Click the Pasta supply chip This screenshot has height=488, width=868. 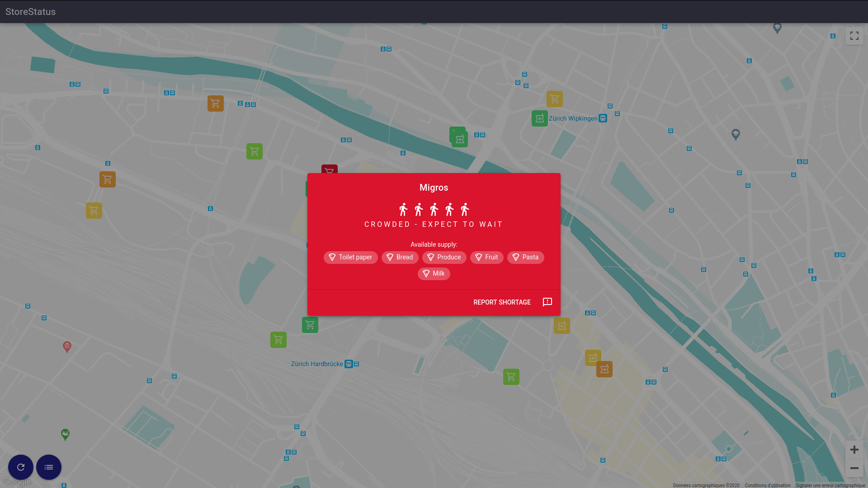[x=526, y=258]
